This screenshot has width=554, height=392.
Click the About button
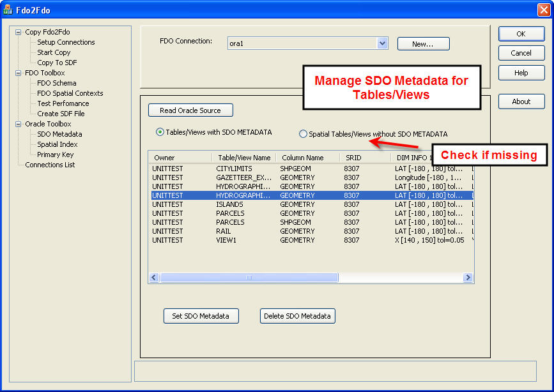(x=521, y=102)
